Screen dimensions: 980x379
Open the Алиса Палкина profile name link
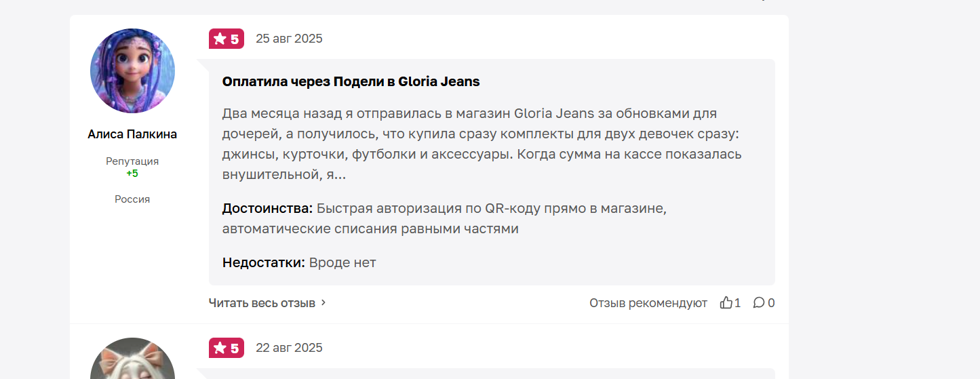(x=132, y=134)
